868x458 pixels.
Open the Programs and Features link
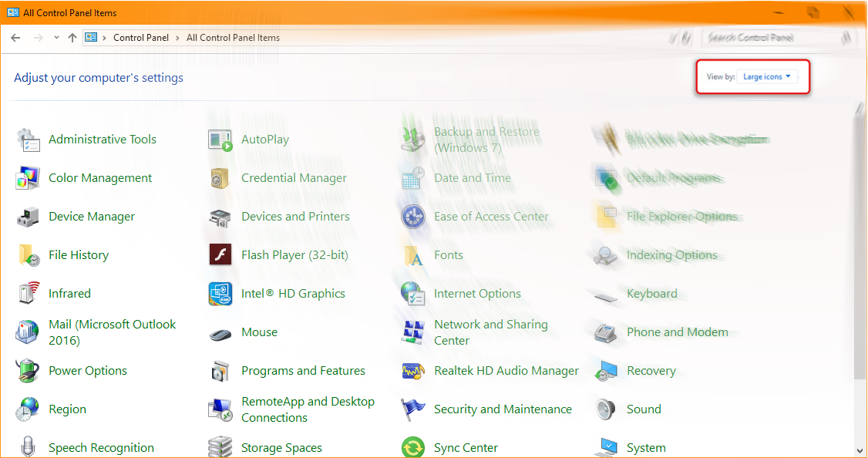click(303, 371)
